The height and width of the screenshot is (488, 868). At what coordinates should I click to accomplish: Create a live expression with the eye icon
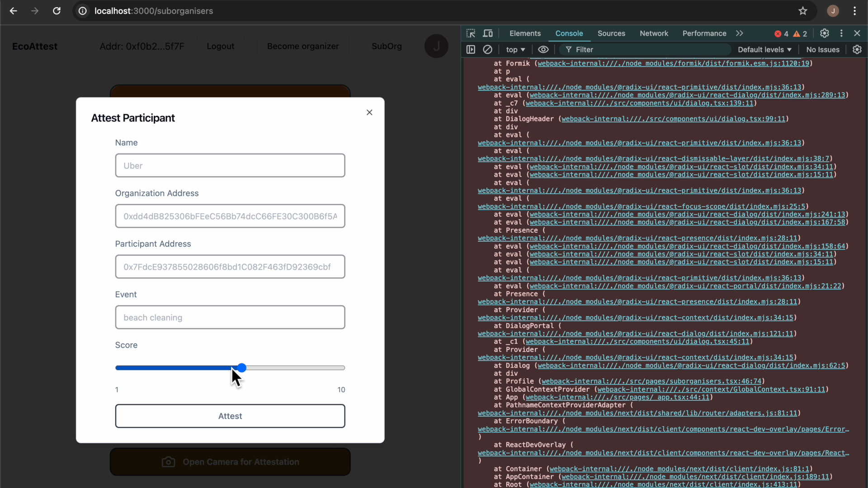click(x=543, y=50)
